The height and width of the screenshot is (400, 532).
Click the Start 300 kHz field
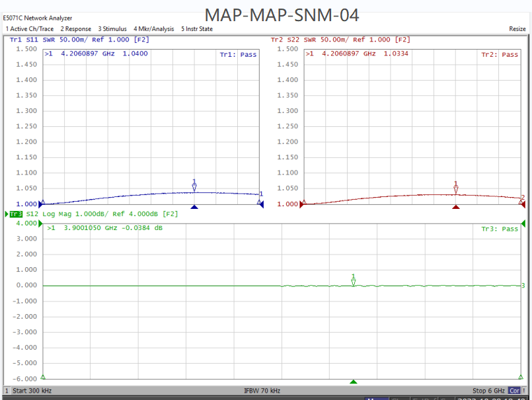[x=32, y=391]
